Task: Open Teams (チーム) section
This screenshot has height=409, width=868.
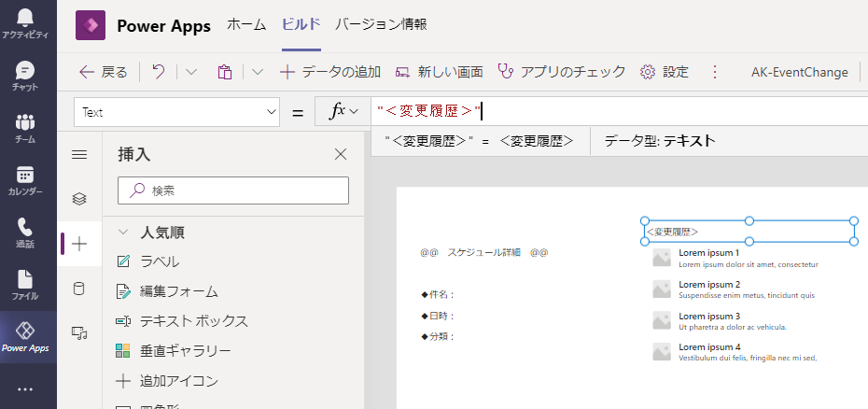Action: (25, 129)
